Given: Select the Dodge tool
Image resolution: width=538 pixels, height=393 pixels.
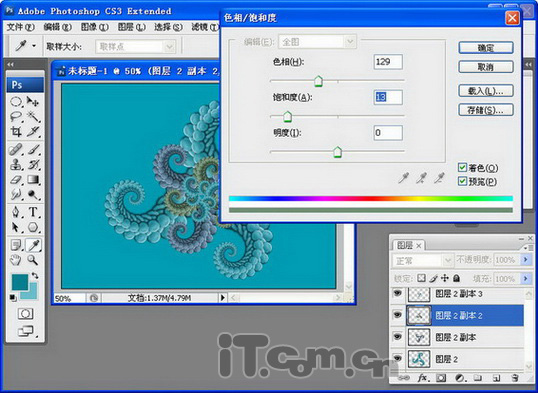Looking at the screenshot, I should (x=33, y=195).
